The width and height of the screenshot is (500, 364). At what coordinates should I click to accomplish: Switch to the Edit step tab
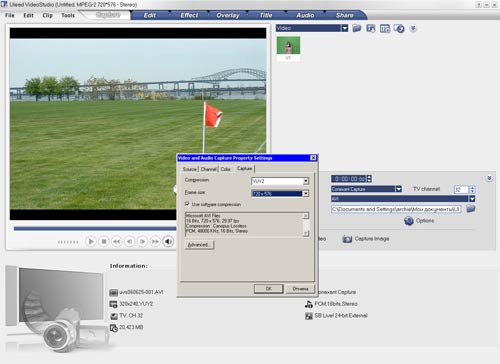[x=150, y=15]
